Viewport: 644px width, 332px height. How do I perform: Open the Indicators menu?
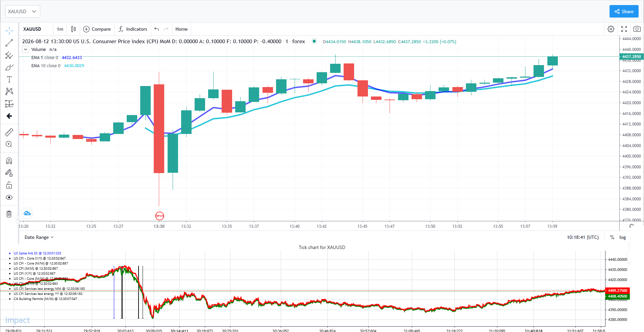pos(133,29)
